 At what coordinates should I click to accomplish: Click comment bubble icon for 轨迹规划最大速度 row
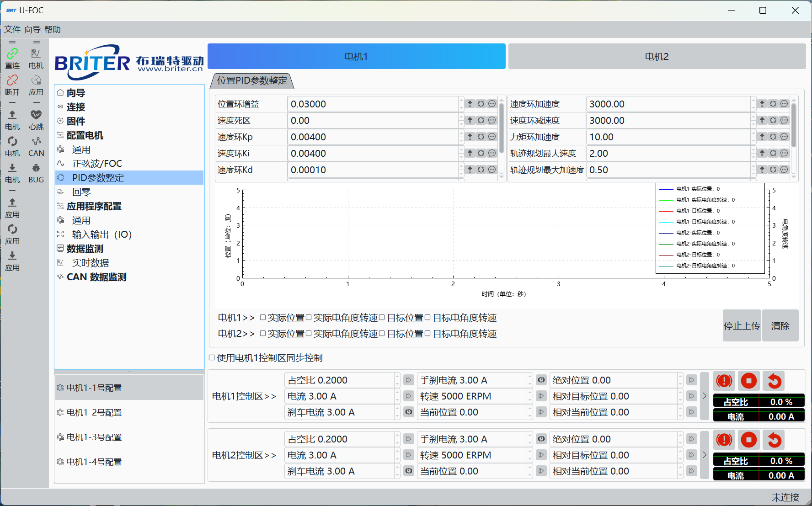point(784,153)
